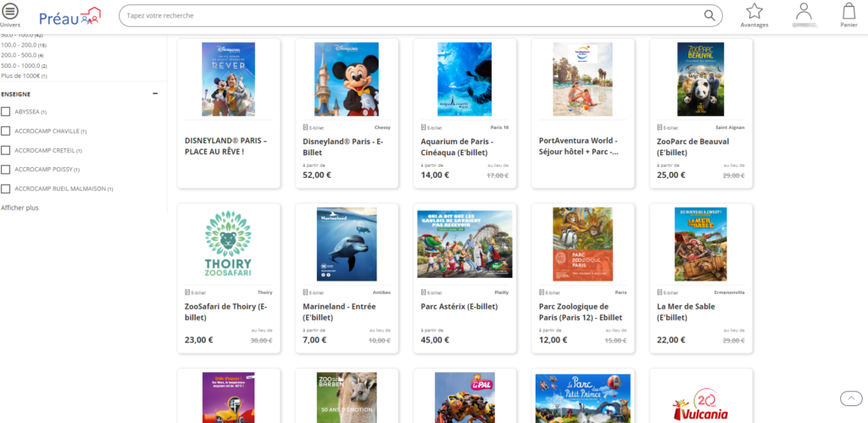Open Parc Zoologique de Paris image

coord(582,244)
